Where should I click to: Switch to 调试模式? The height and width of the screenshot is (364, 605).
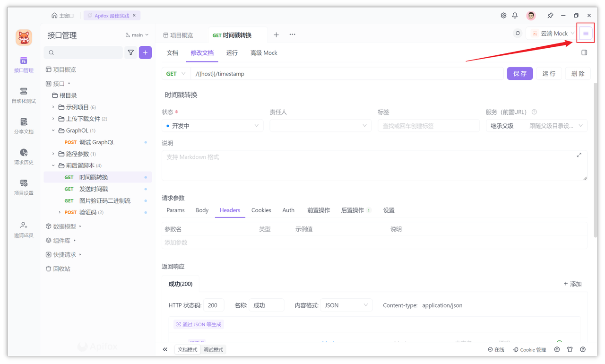[x=213, y=349]
